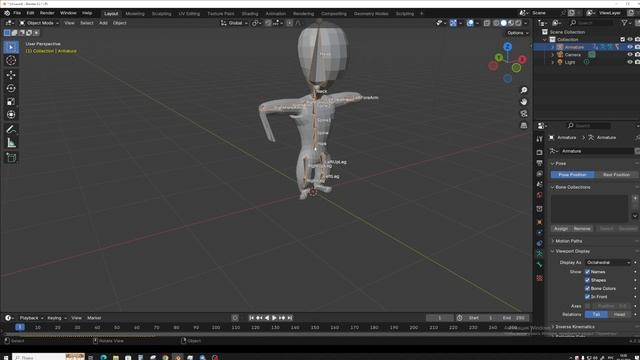
Task: Expand the Armature outliner row
Action: [553, 47]
